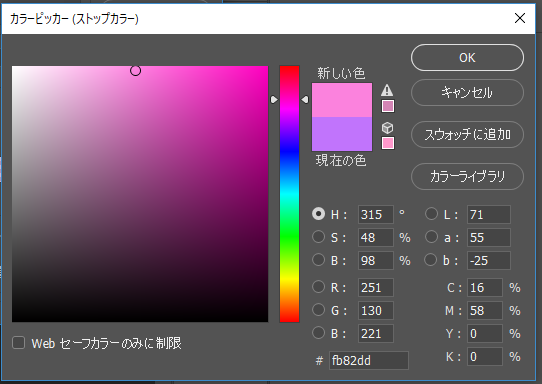Click the K black field showing 0
The height and width of the screenshot is (384, 542).
click(x=485, y=356)
